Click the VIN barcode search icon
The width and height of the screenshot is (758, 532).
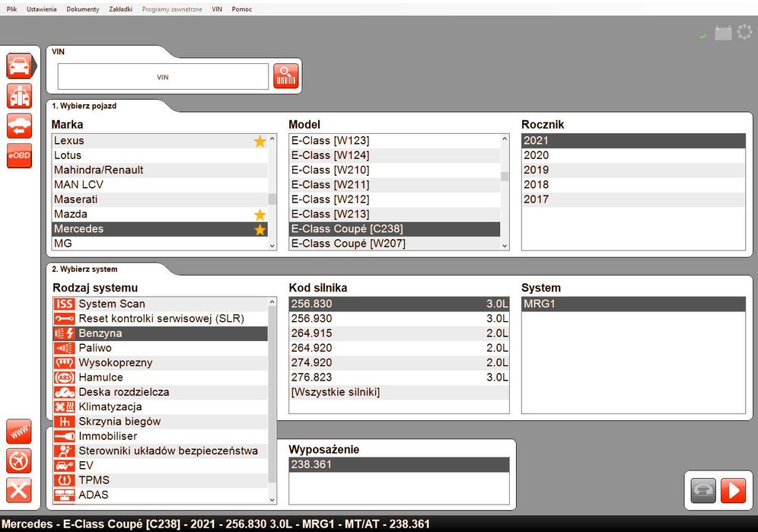(x=285, y=76)
